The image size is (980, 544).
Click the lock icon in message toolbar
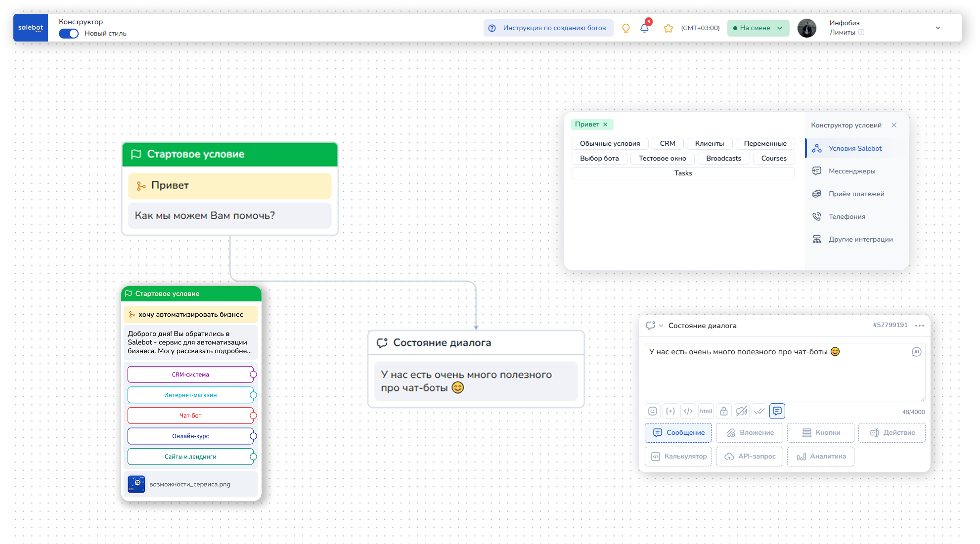(724, 411)
